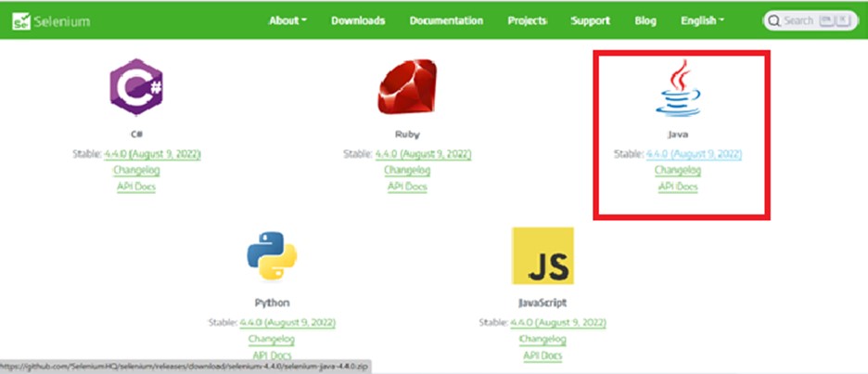Go to Documentation in navbar
This screenshot has height=374, width=868.
[x=446, y=21]
